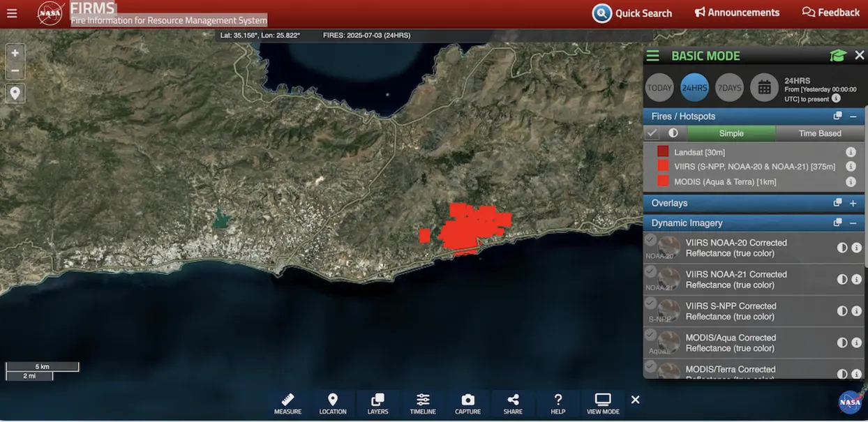Capture a map screenshot with camera icon
This screenshot has height=422, width=868.
[467, 403]
